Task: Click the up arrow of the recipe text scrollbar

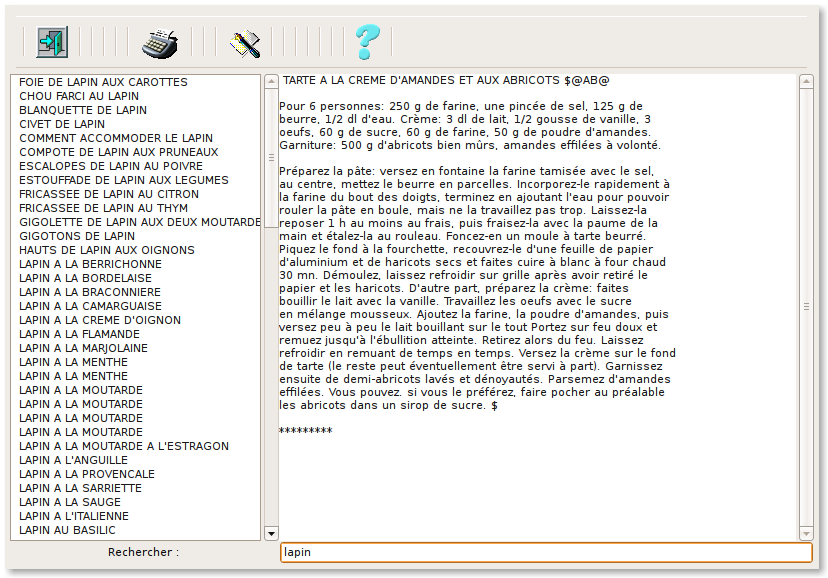Action: coord(806,82)
